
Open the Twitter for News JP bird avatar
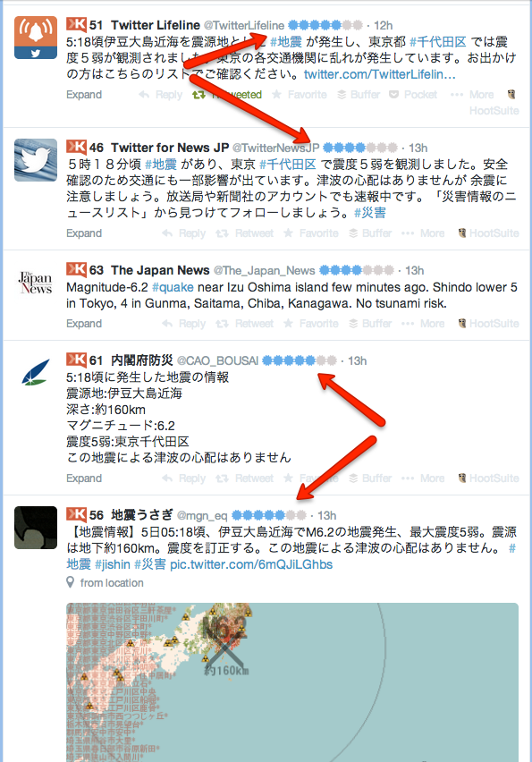36,160
